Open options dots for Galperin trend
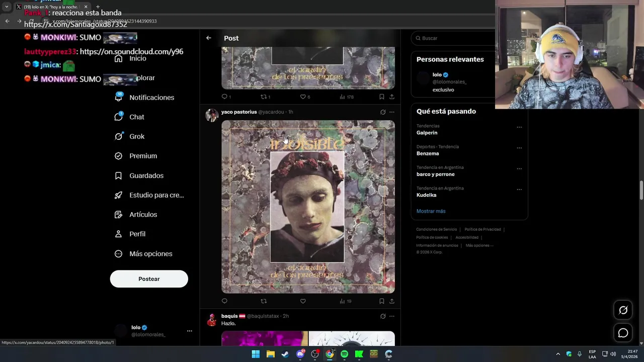 519,127
